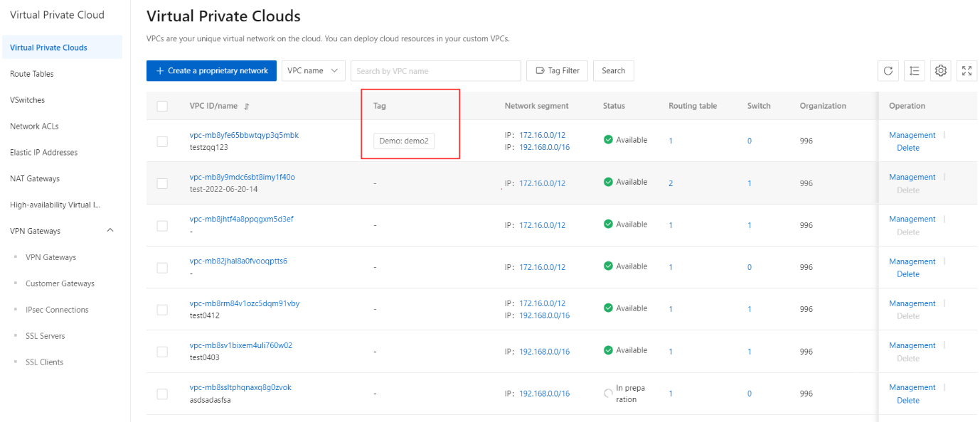Click Organization column header
Image resolution: width=980 pixels, height=422 pixels.
823,106
